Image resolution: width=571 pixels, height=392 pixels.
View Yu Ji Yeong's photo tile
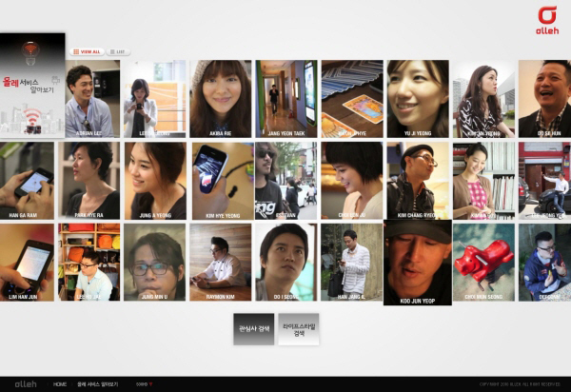pos(417,99)
